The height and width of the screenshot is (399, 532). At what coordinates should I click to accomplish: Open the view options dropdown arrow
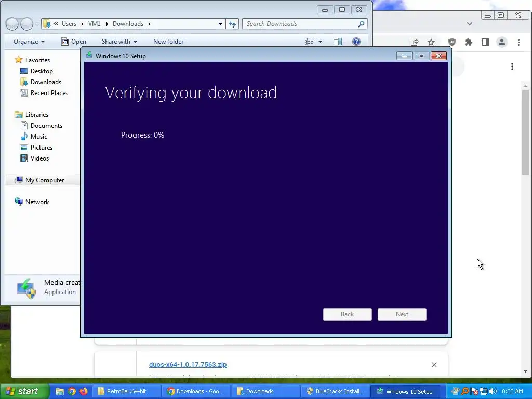coord(320,42)
